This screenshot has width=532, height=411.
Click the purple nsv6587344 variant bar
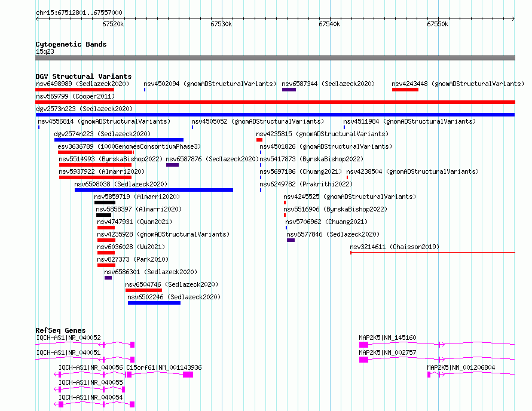(289, 90)
